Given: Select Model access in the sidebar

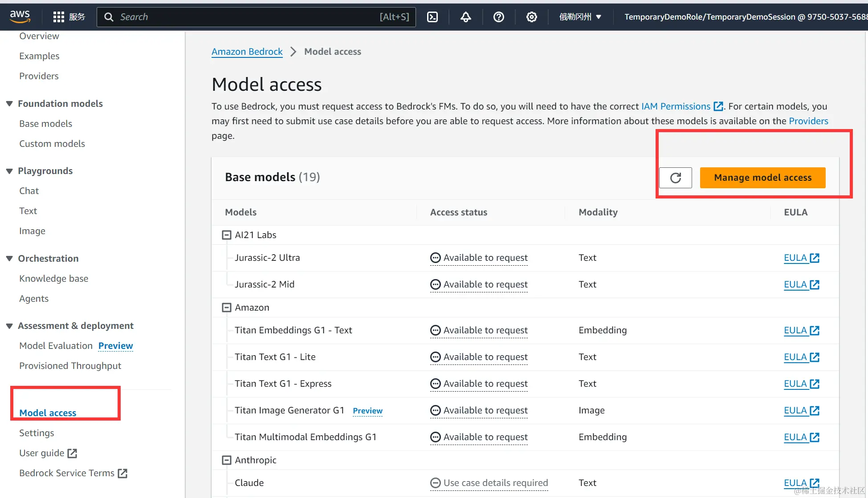Looking at the screenshot, I should [48, 413].
